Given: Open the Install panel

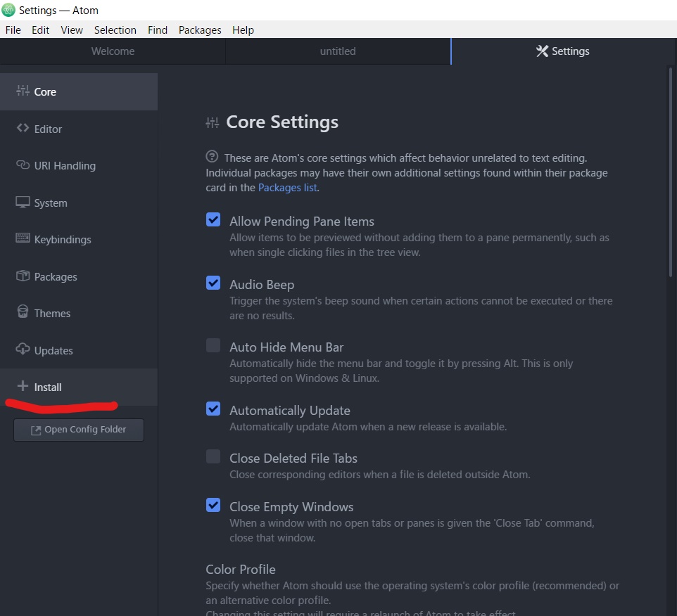Looking at the screenshot, I should pos(79,387).
